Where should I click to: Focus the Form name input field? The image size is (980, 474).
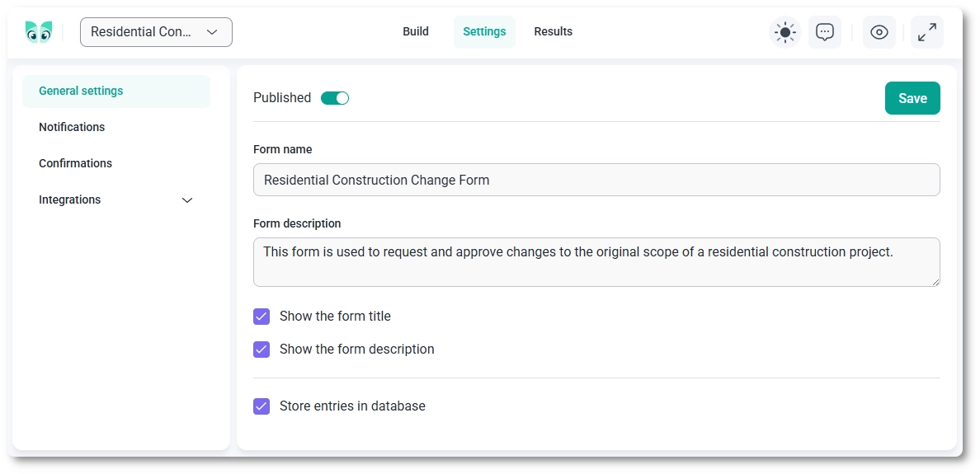point(596,180)
